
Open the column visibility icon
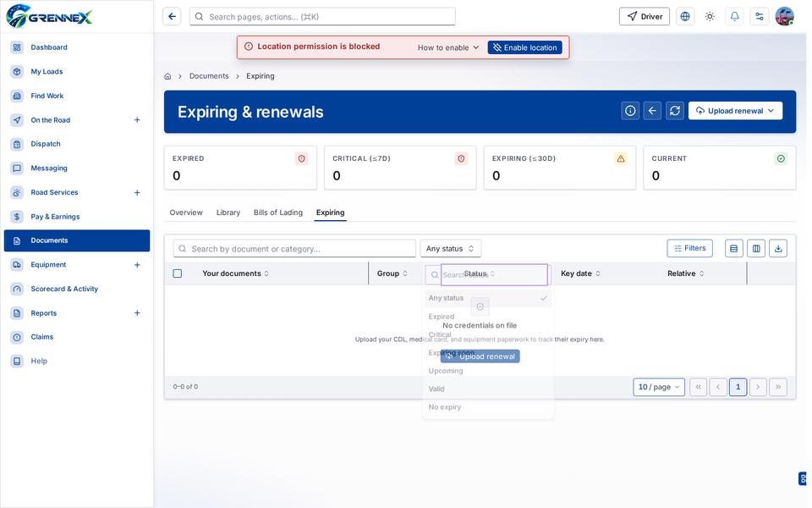click(756, 249)
